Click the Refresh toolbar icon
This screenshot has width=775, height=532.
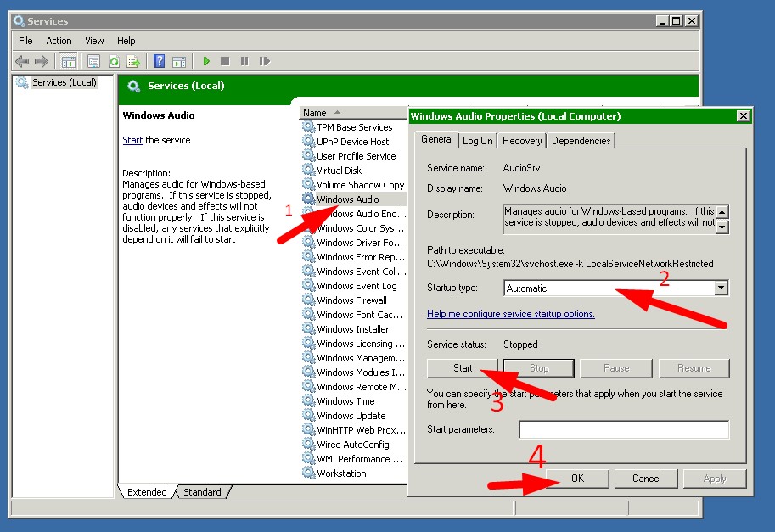click(x=115, y=61)
